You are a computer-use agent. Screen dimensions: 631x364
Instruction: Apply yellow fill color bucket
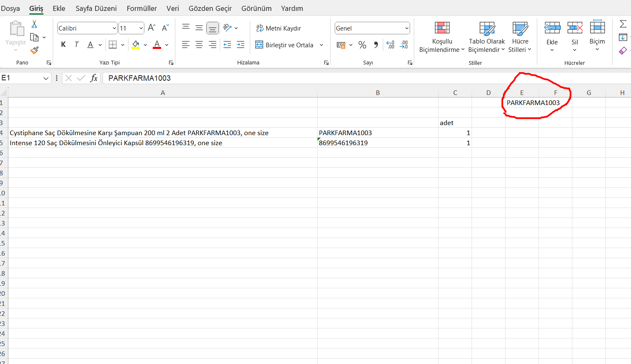[136, 44]
